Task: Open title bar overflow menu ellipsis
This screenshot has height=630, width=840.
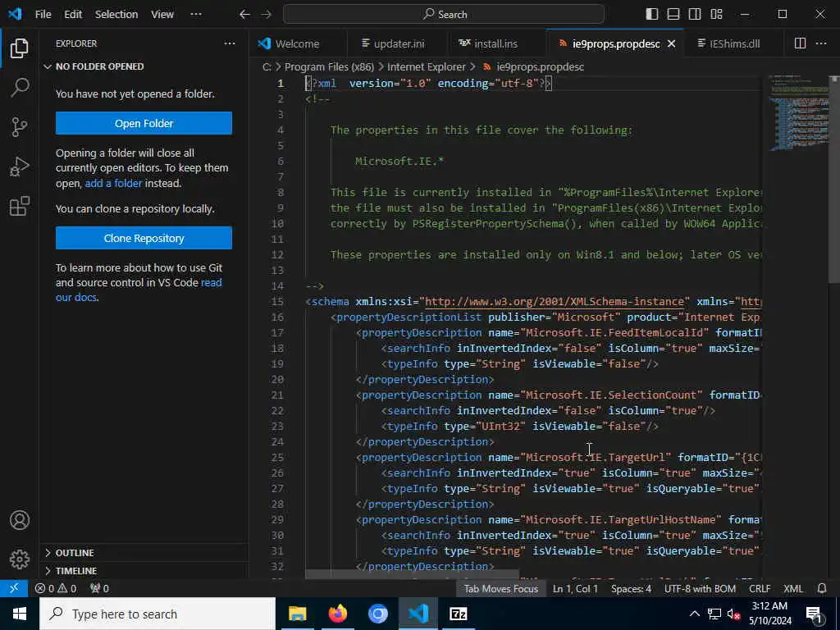Action: click(196, 15)
